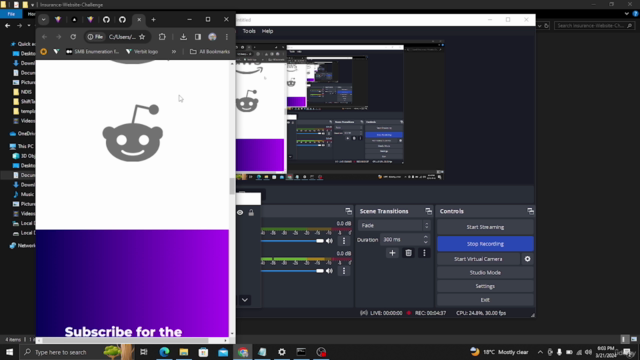This screenshot has height=360, width=640.
Task: Pop out the Controls dock
Action: click(x=530, y=211)
